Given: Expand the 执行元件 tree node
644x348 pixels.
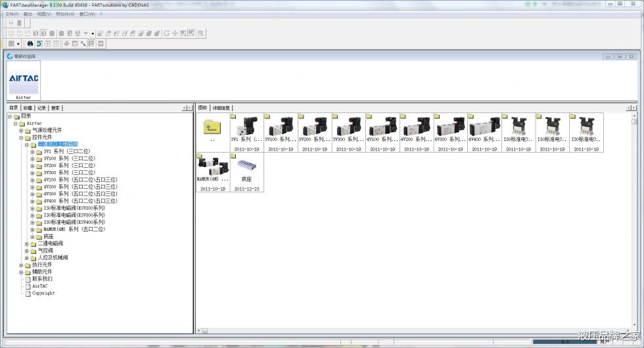Looking at the screenshot, I should (x=21, y=265).
